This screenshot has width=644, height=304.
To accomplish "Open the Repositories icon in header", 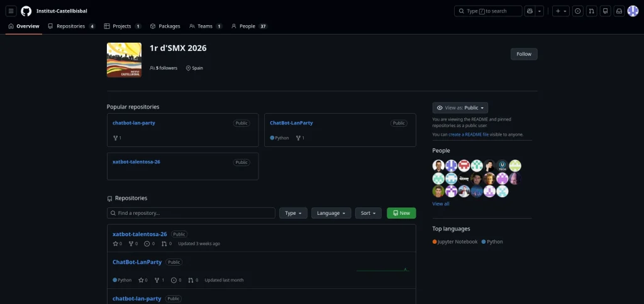I will pyautogui.click(x=605, y=11).
